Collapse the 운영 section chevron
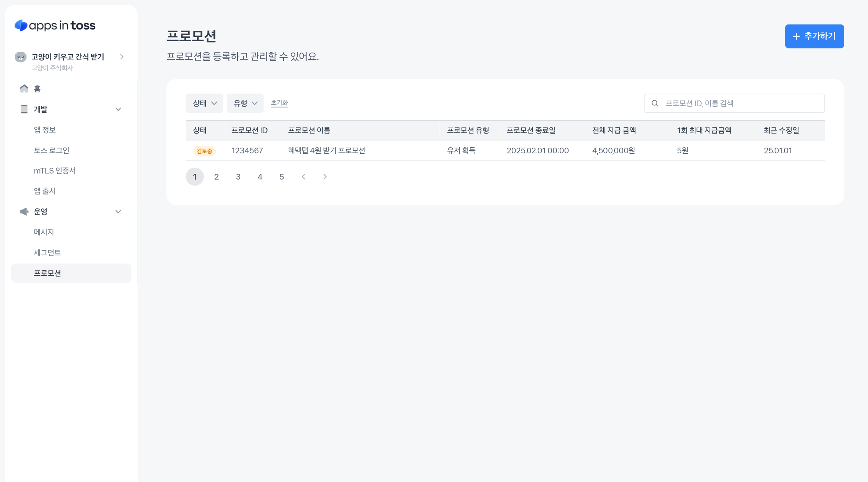Viewport: 868px width, 482px height. pyautogui.click(x=118, y=211)
